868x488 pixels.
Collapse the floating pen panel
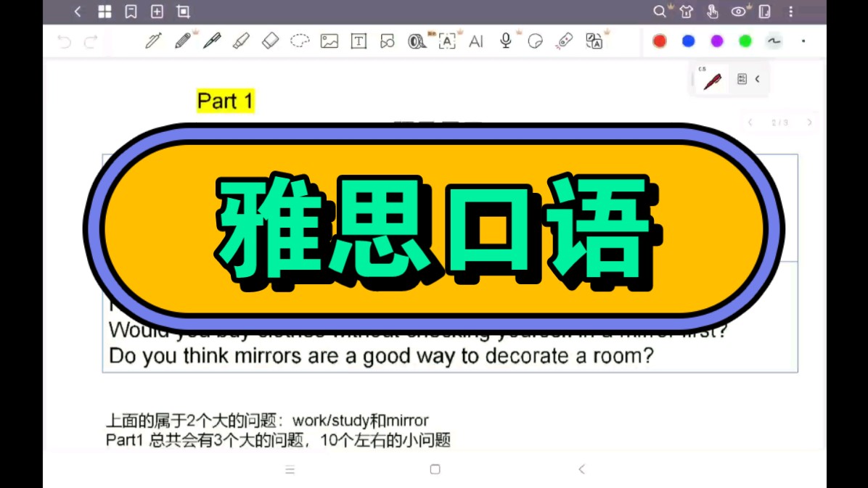coord(757,79)
